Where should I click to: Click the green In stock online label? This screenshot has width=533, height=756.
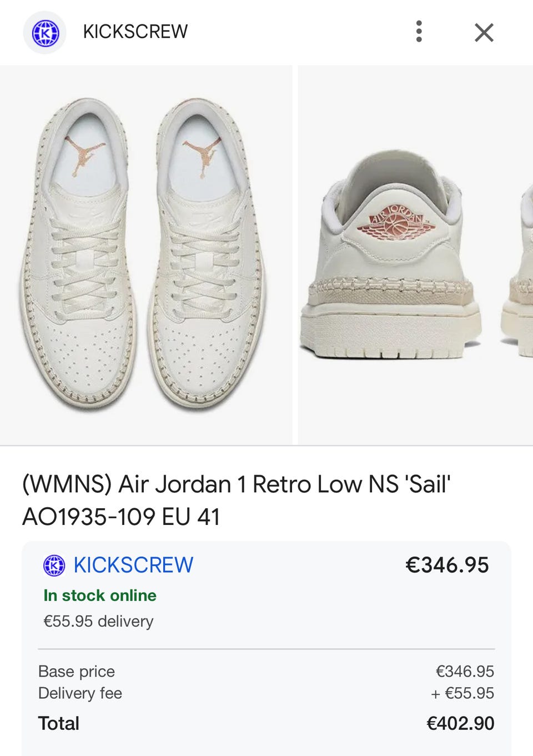point(100,595)
